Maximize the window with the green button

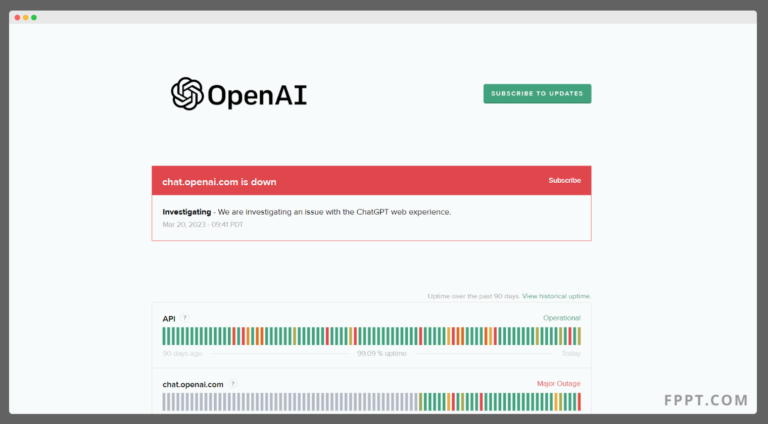(34, 18)
